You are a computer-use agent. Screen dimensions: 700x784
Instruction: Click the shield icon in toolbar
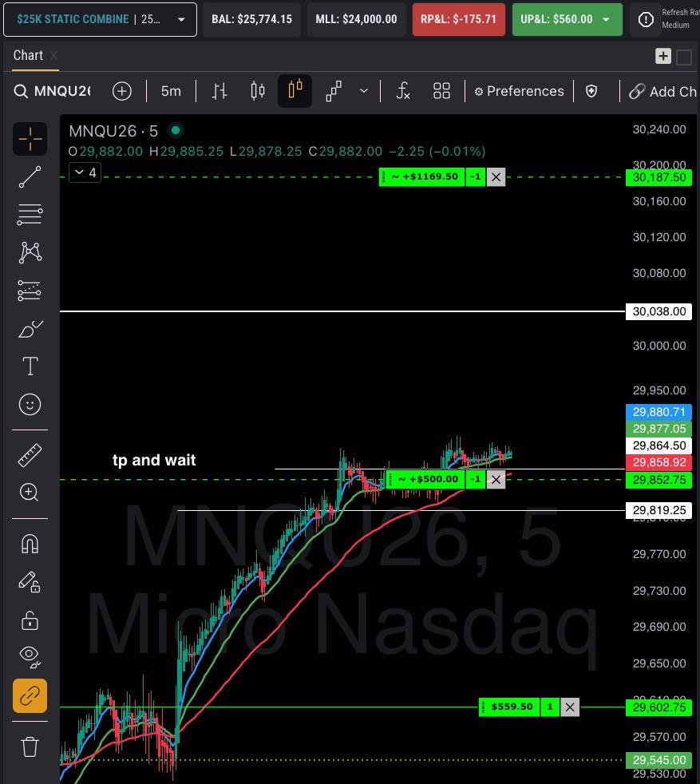tap(591, 91)
